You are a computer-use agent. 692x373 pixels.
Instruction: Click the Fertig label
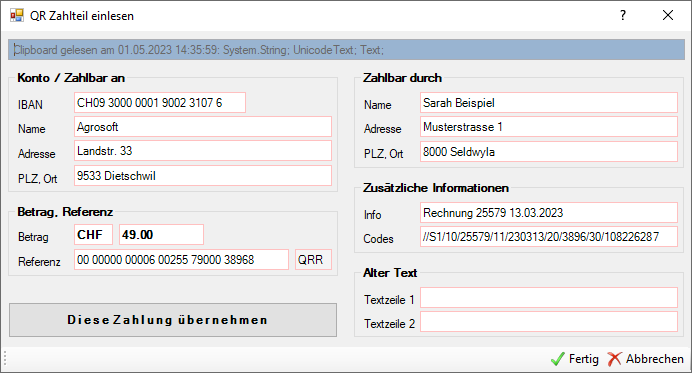pyautogui.click(x=583, y=359)
